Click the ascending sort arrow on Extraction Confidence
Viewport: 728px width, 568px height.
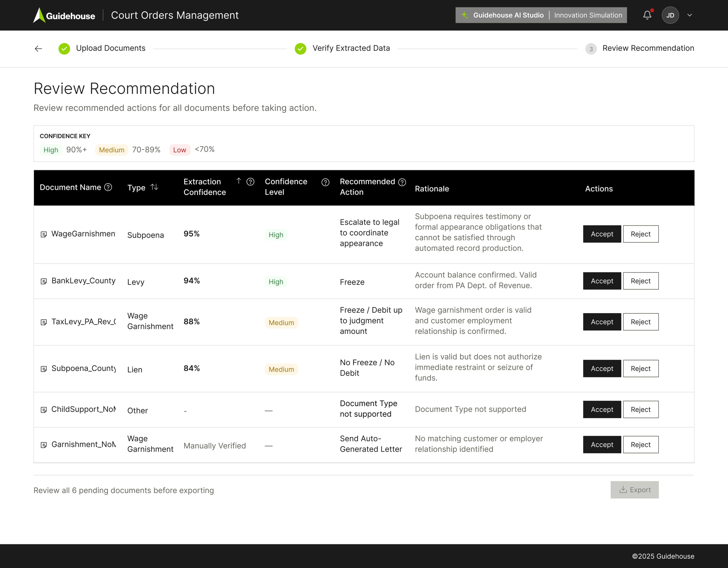coord(239,181)
